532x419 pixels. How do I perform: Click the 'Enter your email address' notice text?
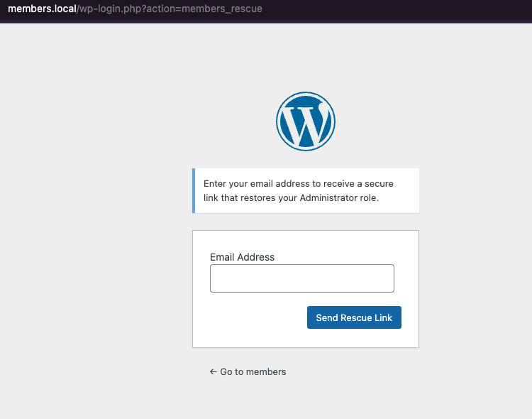pyautogui.click(x=299, y=190)
